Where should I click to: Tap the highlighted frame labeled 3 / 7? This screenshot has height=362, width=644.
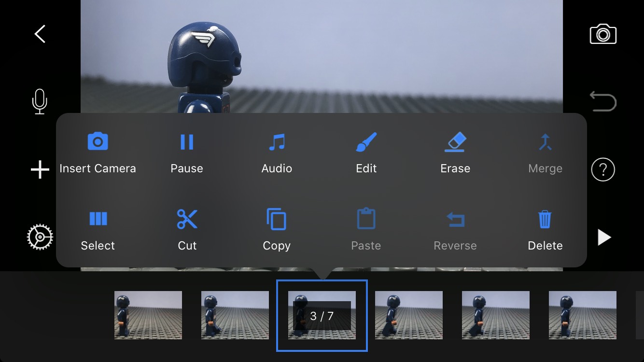[x=322, y=316]
